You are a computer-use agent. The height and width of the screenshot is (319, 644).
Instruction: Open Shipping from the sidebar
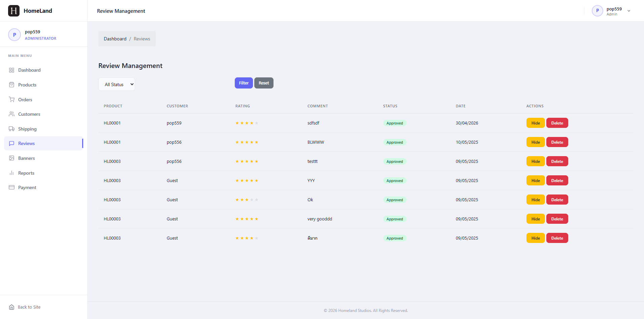(x=44, y=129)
